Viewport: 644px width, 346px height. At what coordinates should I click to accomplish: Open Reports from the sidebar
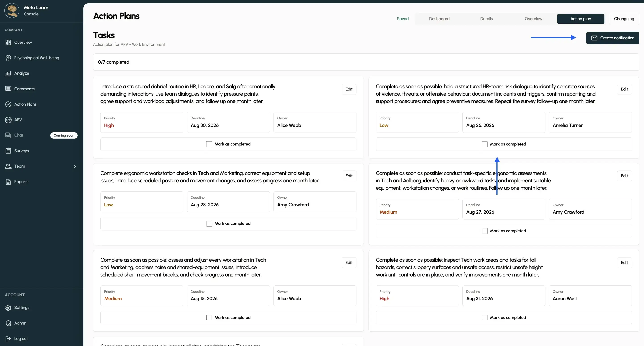coord(21,182)
